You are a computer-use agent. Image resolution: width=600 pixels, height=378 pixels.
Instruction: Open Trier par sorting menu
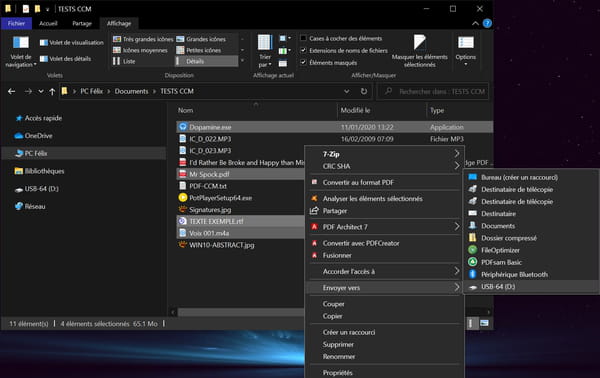click(x=265, y=51)
